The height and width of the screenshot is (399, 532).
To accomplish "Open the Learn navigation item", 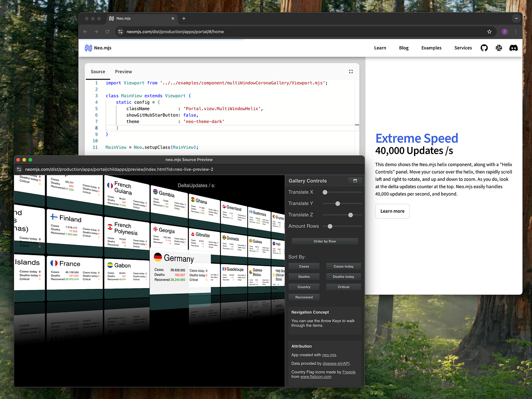I will pos(380,48).
